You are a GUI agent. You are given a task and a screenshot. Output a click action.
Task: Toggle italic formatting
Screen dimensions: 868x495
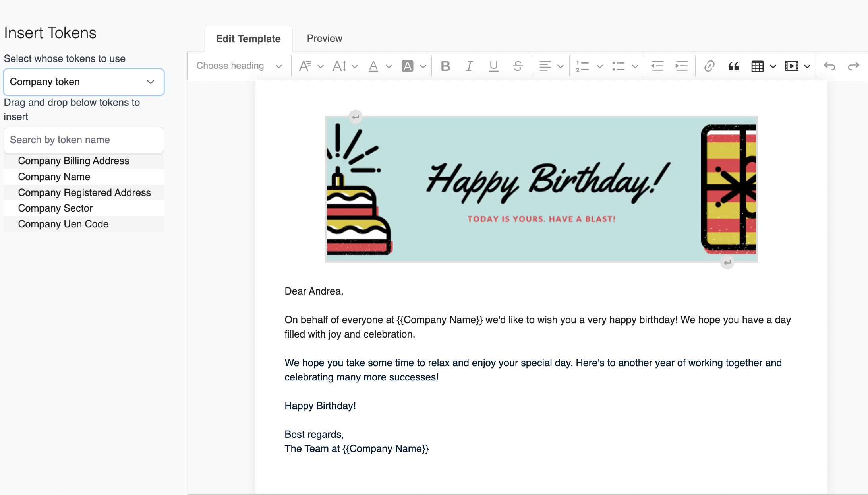469,66
